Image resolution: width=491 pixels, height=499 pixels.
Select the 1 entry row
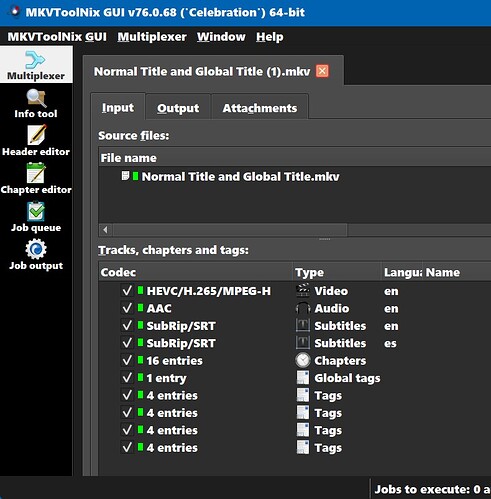point(295,378)
